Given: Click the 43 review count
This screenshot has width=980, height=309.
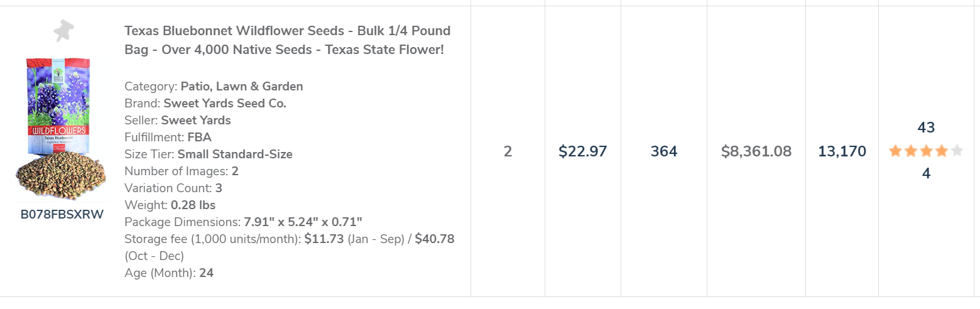Looking at the screenshot, I should tap(926, 128).
